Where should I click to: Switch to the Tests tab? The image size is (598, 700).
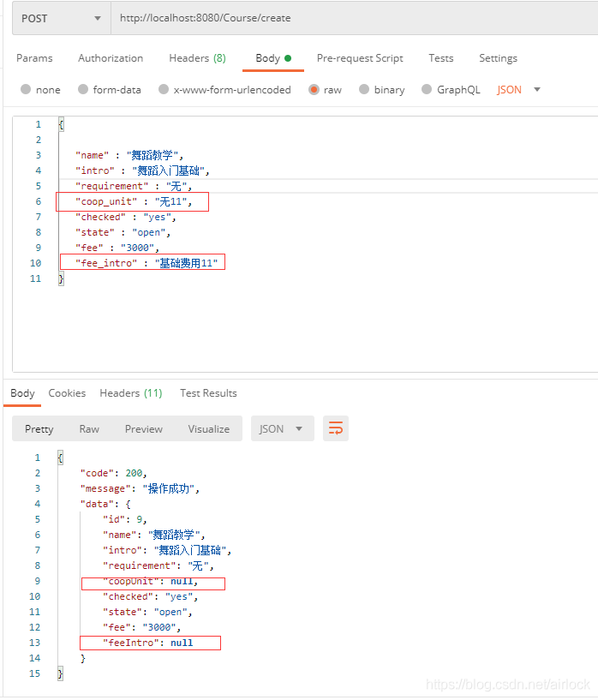coord(441,58)
